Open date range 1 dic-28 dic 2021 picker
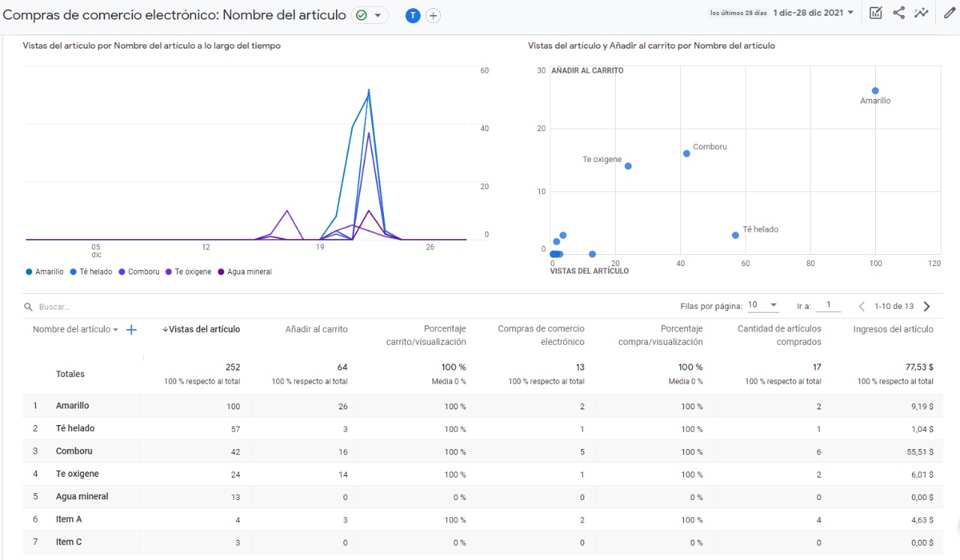 tap(814, 13)
